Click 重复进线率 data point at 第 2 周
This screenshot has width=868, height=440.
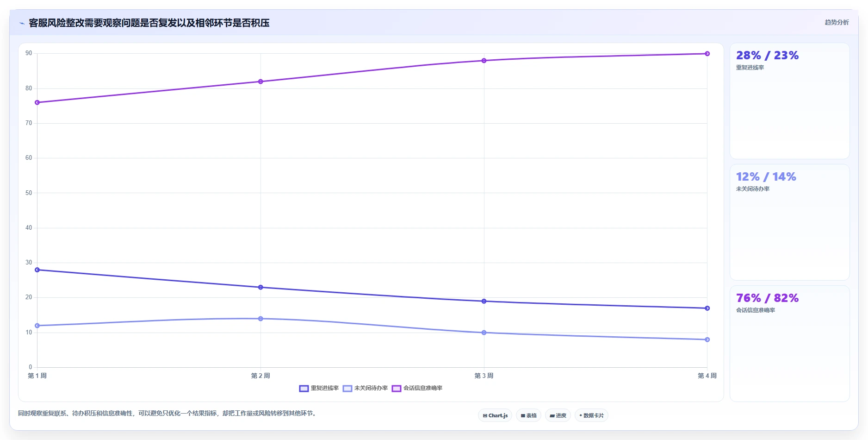click(260, 287)
